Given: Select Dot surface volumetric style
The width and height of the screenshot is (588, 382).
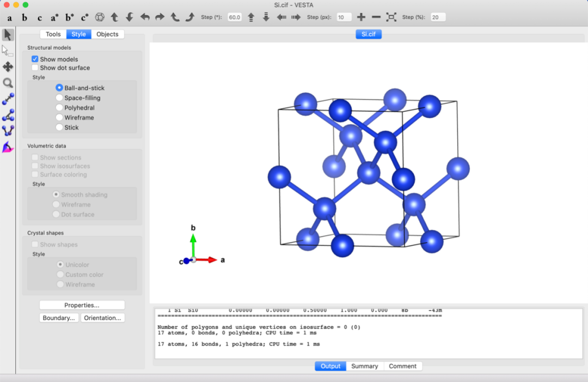Looking at the screenshot, I should click(x=56, y=214).
